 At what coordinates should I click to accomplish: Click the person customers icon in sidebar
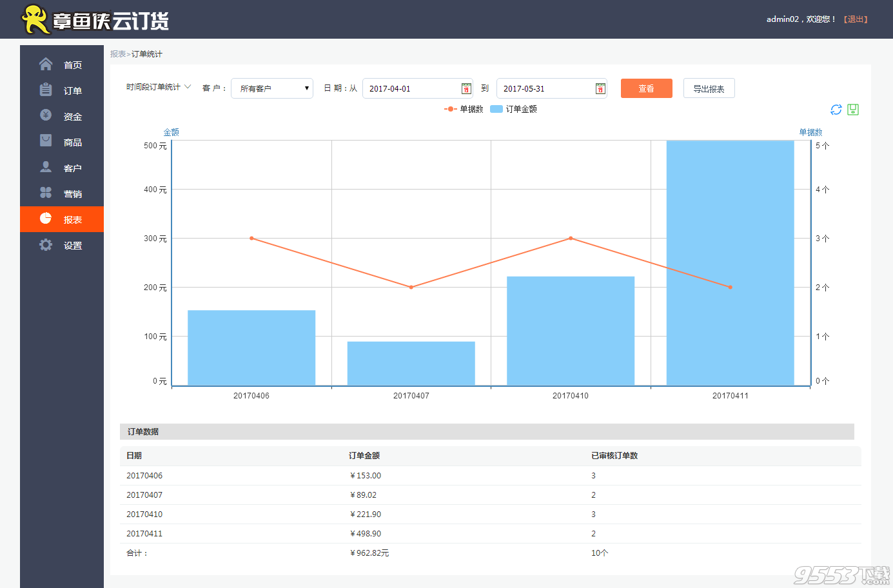[46, 167]
